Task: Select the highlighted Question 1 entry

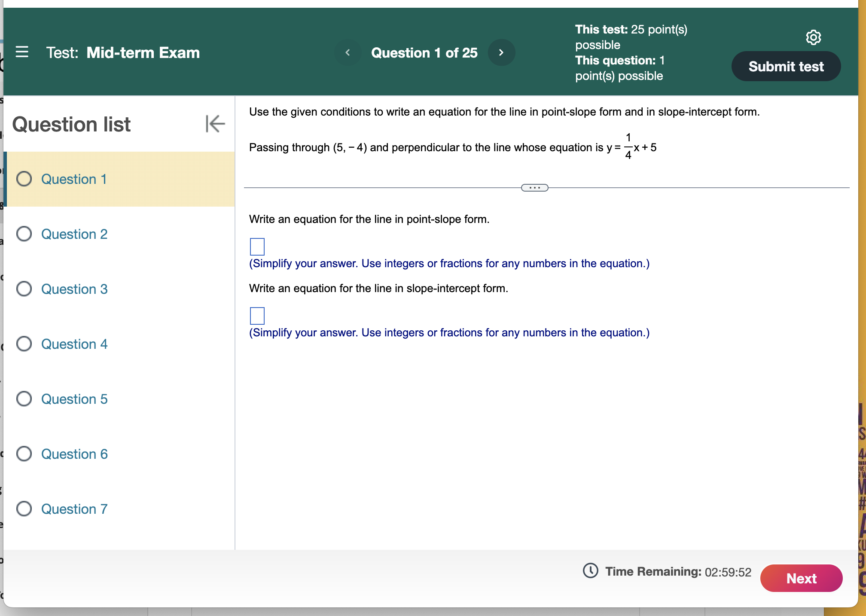Action: (73, 179)
